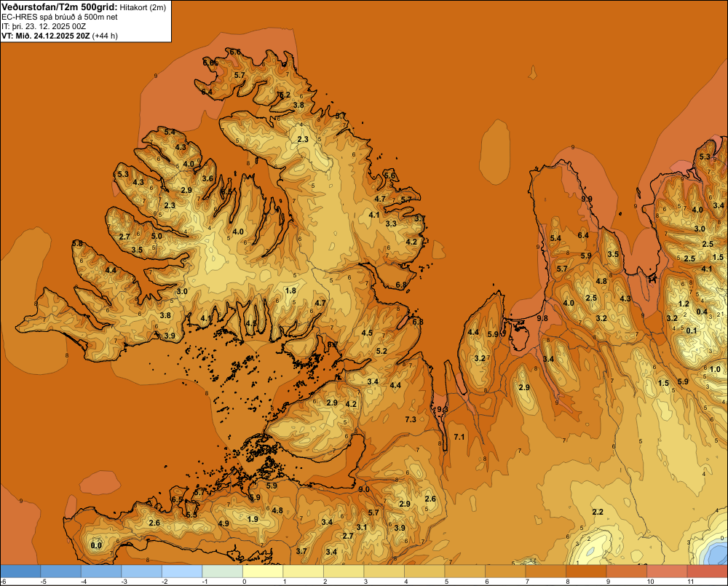Click the 9.0 temperature value on the map
The width and height of the screenshot is (728, 586).
[364, 489]
